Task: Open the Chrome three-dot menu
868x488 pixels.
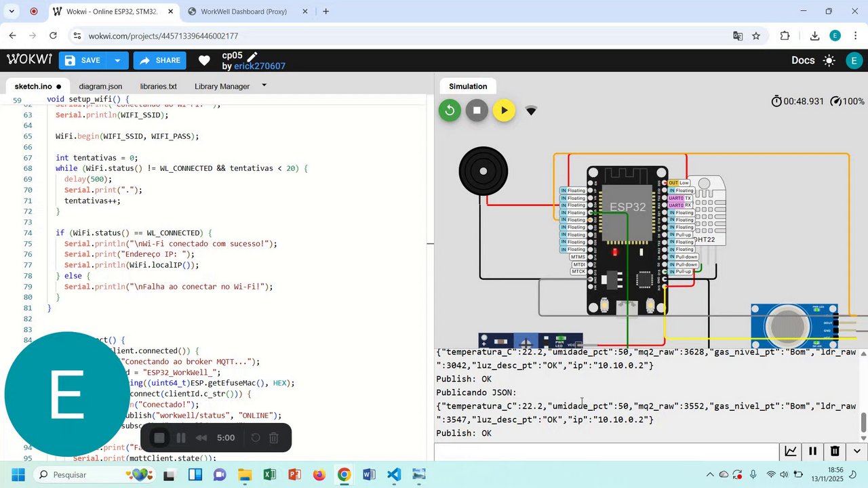Action: [855, 36]
